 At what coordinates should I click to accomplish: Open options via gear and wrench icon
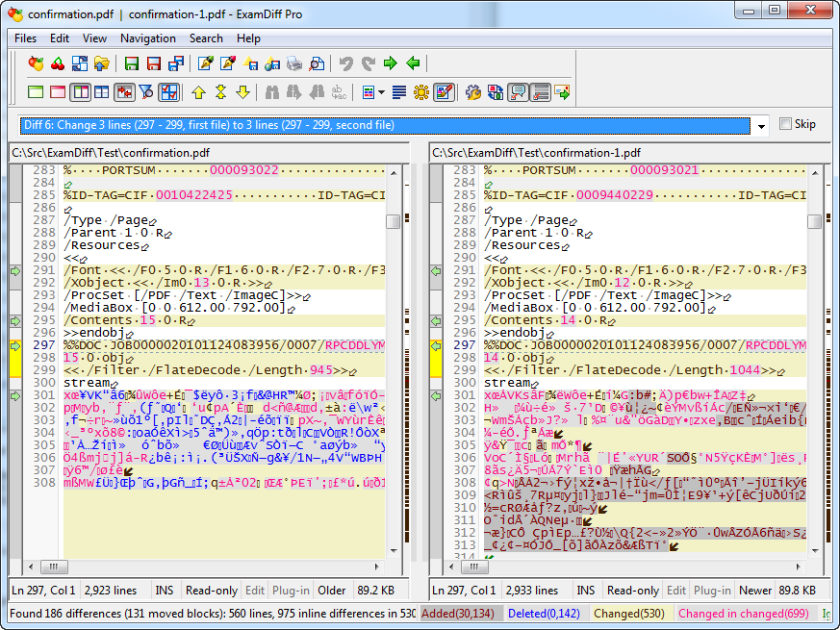[x=473, y=92]
